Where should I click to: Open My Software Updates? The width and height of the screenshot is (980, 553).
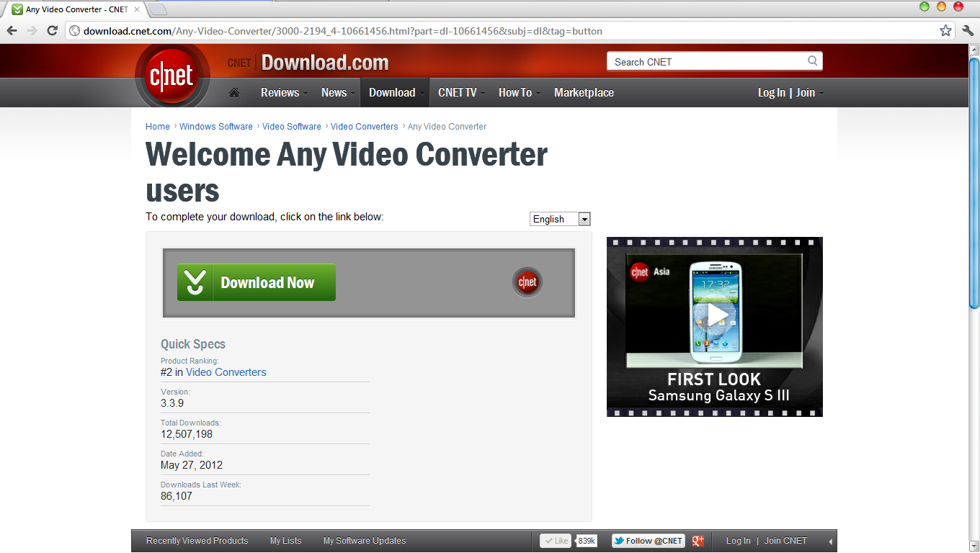pos(365,541)
